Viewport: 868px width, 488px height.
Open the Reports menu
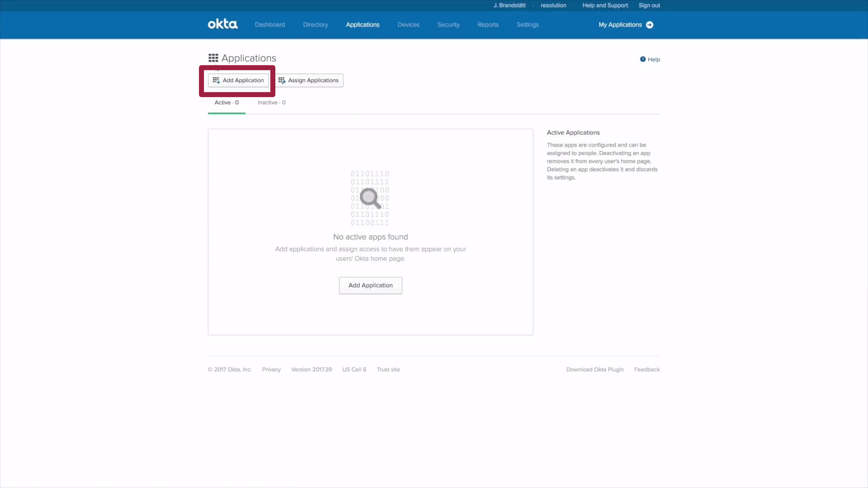[488, 25]
